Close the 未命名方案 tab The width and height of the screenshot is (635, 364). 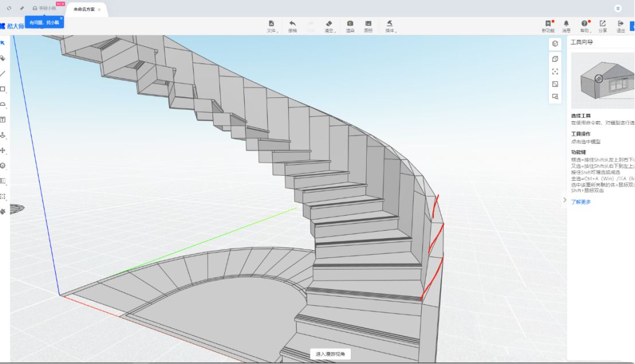point(99,9)
